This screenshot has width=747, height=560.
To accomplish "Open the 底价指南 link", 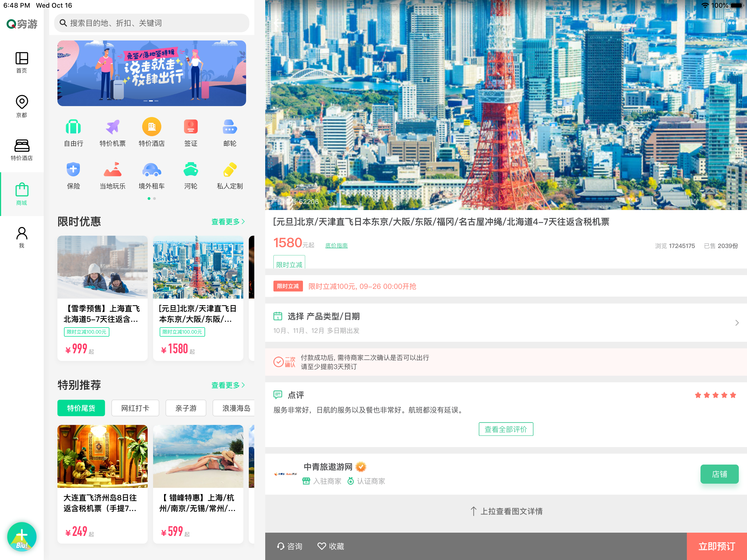I will (336, 246).
